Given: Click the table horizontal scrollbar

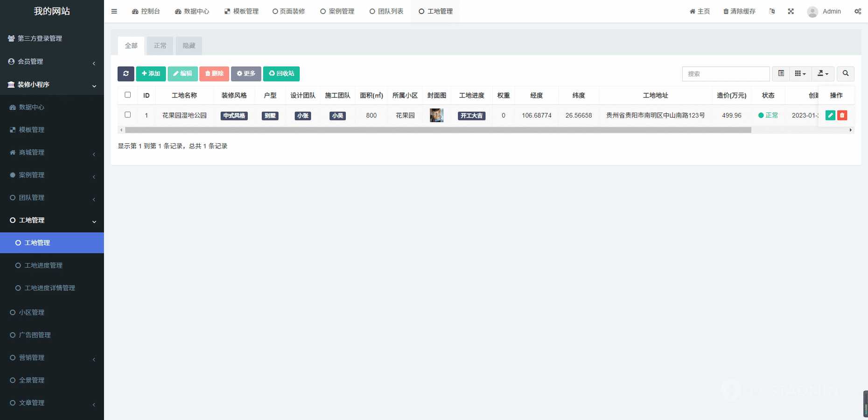Looking at the screenshot, I should point(438,130).
